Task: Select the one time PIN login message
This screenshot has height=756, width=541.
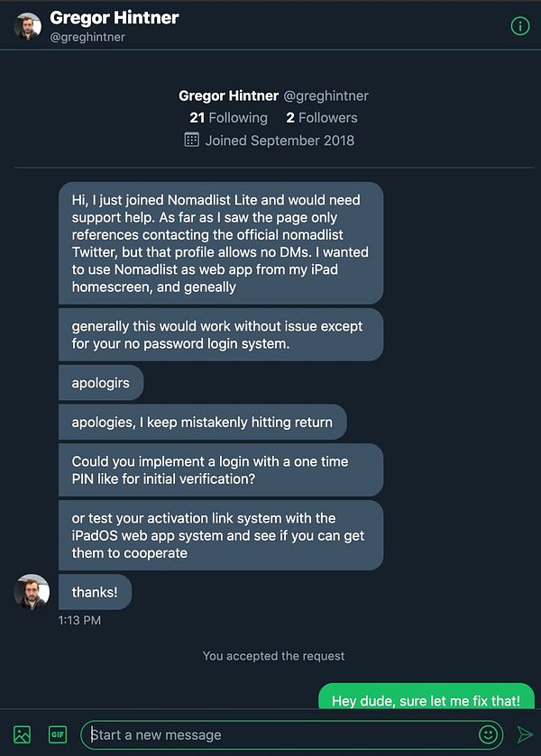Action: (220, 469)
